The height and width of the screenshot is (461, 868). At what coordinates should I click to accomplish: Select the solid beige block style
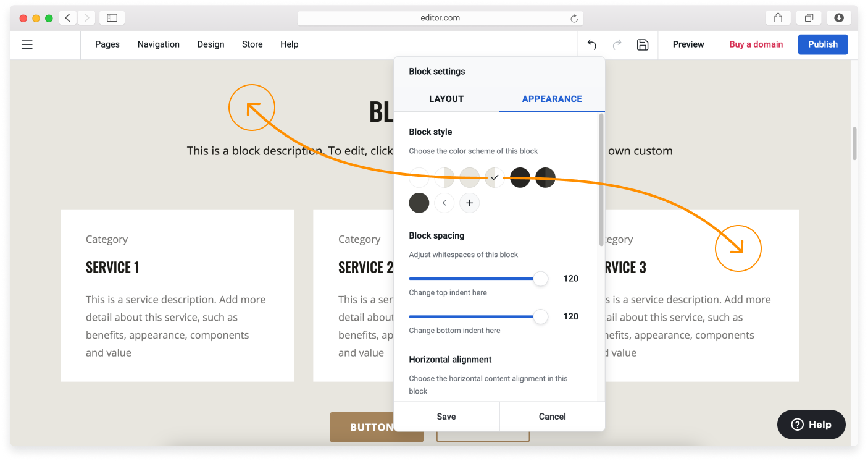tap(470, 177)
